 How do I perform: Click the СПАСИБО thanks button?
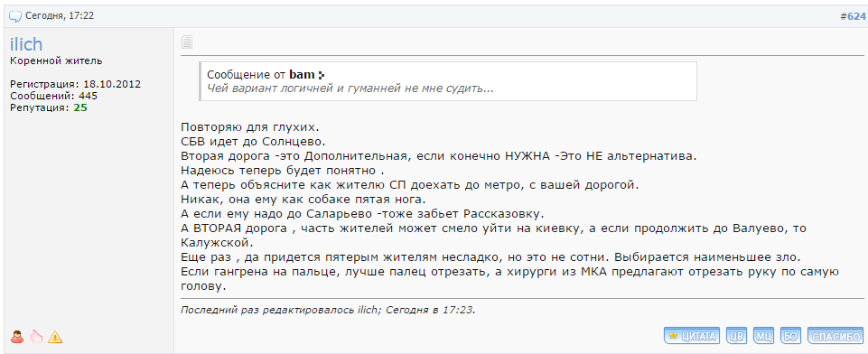tap(835, 335)
